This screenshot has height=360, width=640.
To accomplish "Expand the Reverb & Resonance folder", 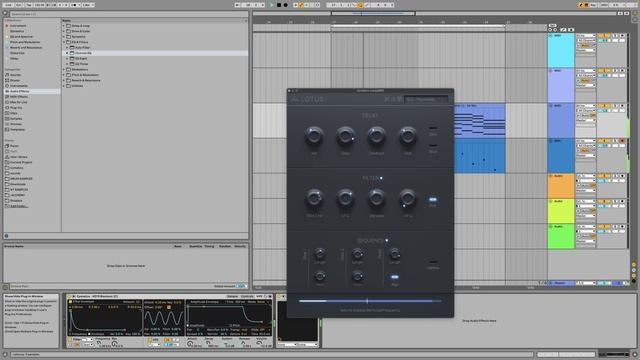I will pyautogui.click(x=64, y=80).
